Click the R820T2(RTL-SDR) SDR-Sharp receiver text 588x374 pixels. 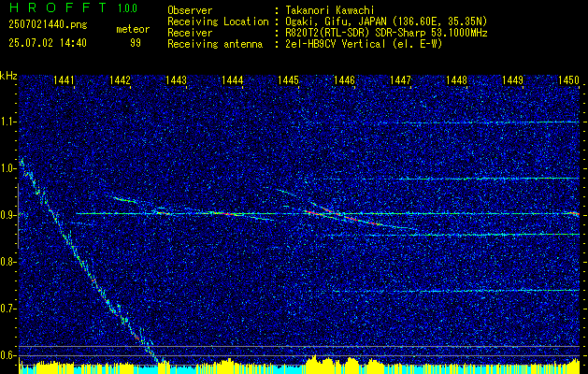coord(386,33)
